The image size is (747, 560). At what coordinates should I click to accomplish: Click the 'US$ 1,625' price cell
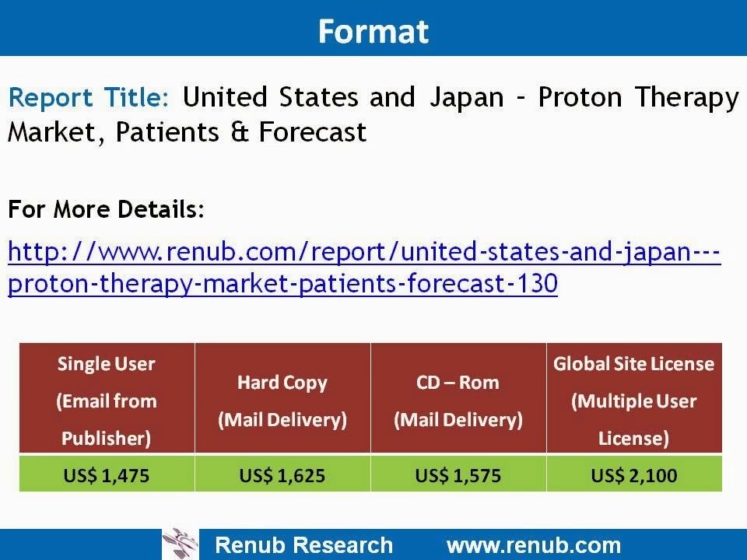[282, 474]
